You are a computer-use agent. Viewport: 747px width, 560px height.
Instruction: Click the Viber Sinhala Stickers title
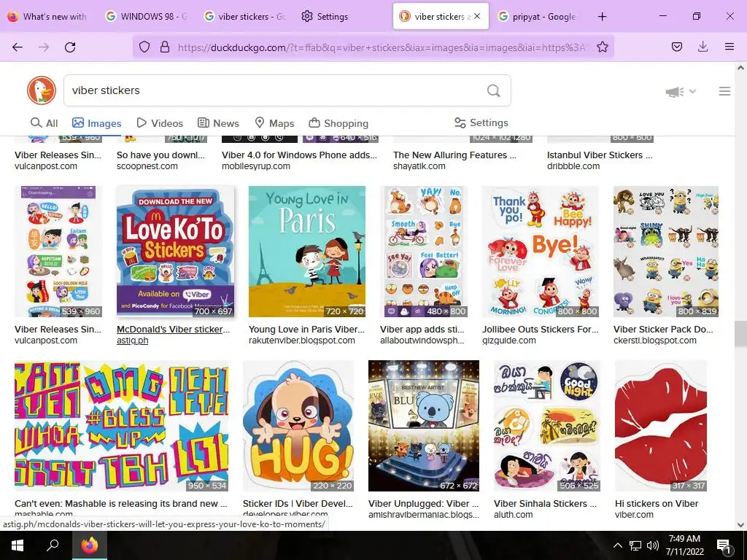point(545,503)
